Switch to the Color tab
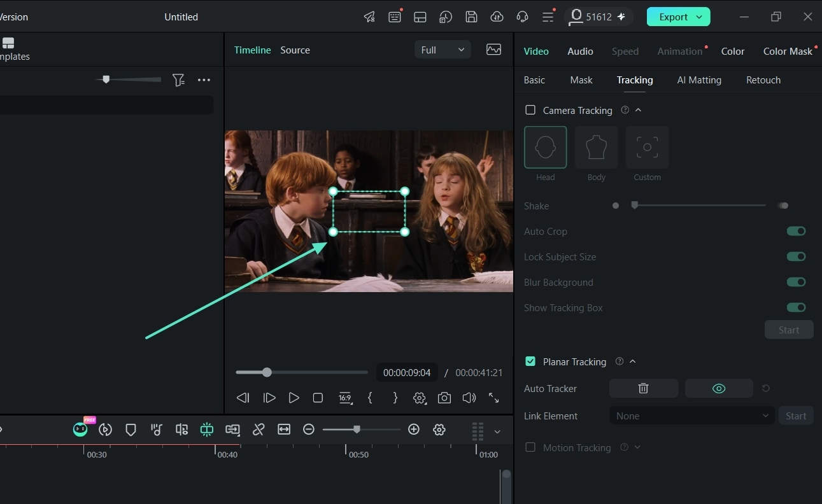This screenshot has width=822, height=504. tap(733, 52)
